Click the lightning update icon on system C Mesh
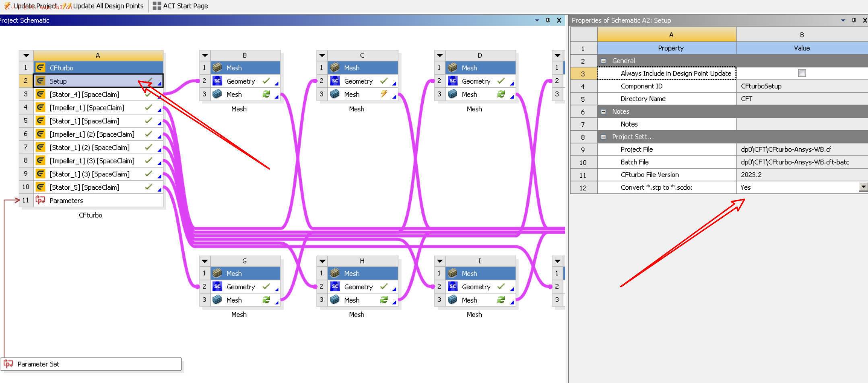The width and height of the screenshot is (868, 383). [384, 94]
